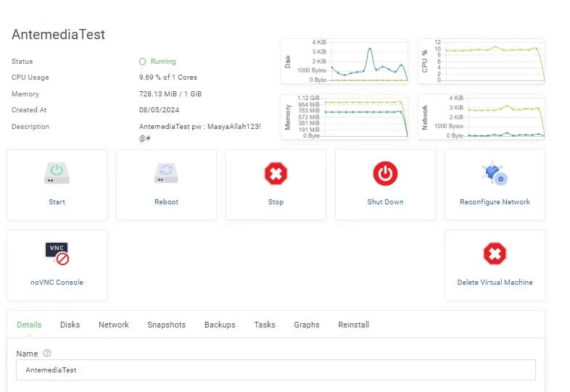Screen dimensions: 570x392
Task: Click the Delete Virtual Machine icon
Action: (495, 254)
